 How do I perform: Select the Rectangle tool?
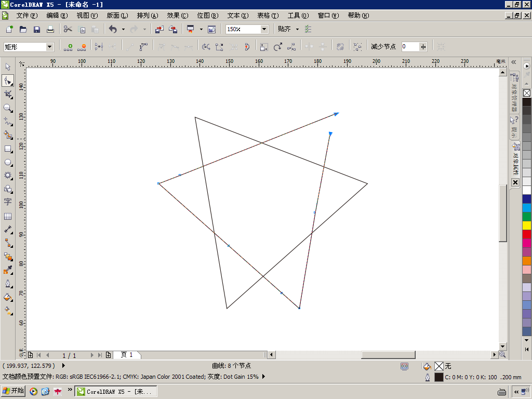pyautogui.click(x=8, y=149)
